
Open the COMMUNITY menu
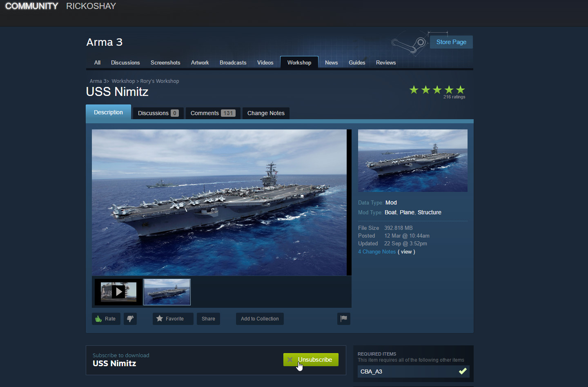(31, 6)
